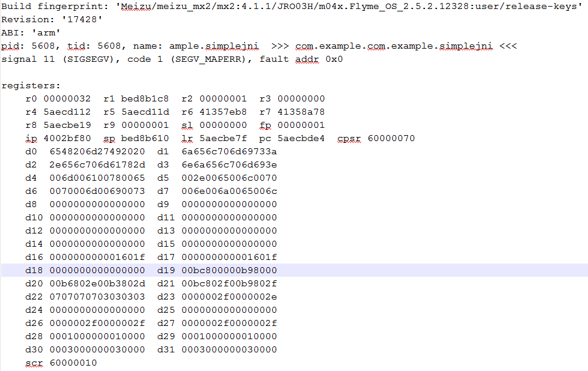Image resolution: width=588 pixels, height=371 pixels.
Task: Click d19 value 00bc800000b98000
Action: point(229,270)
